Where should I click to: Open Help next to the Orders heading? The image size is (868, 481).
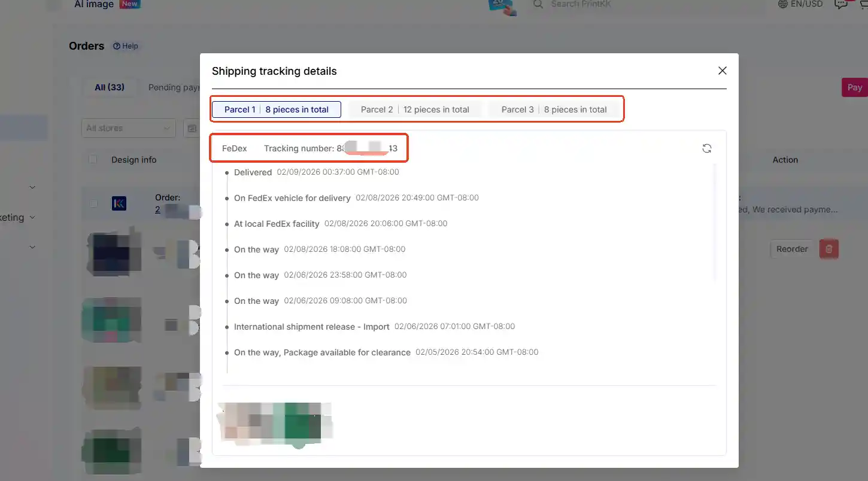click(126, 45)
